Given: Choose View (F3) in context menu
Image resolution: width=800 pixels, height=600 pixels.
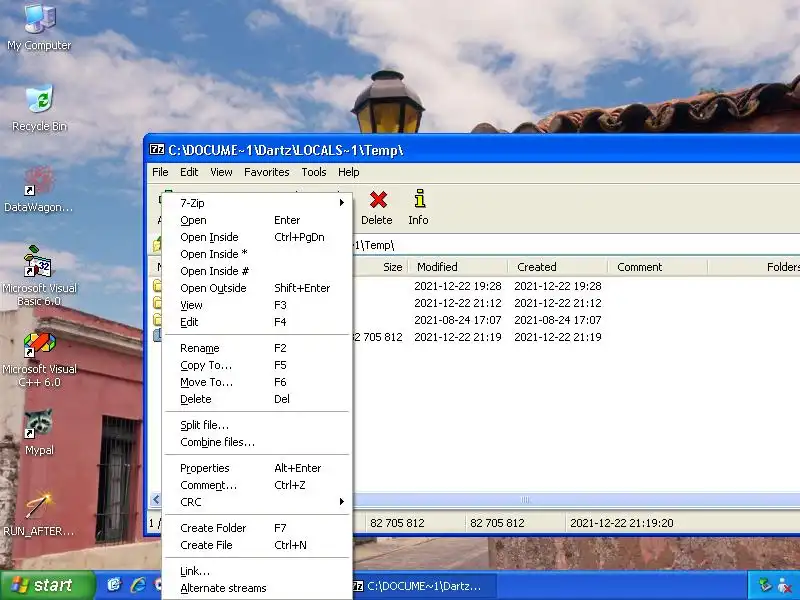Looking at the screenshot, I should tap(257, 305).
